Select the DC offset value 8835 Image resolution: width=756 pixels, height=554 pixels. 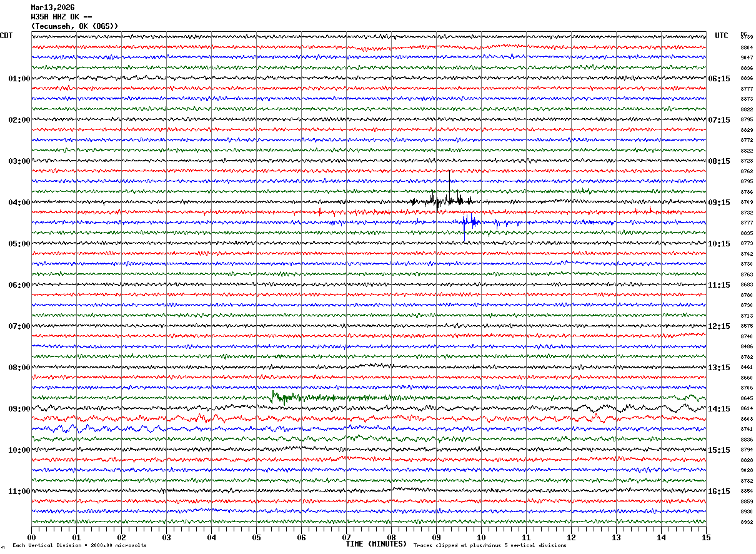click(747, 233)
